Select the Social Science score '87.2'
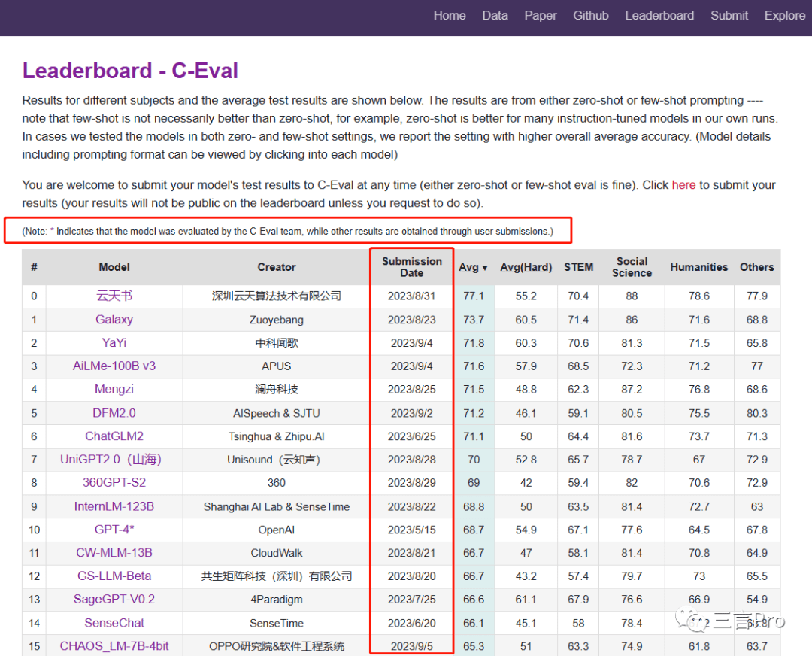The width and height of the screenshot is (812, 656). tap(632, 390)
